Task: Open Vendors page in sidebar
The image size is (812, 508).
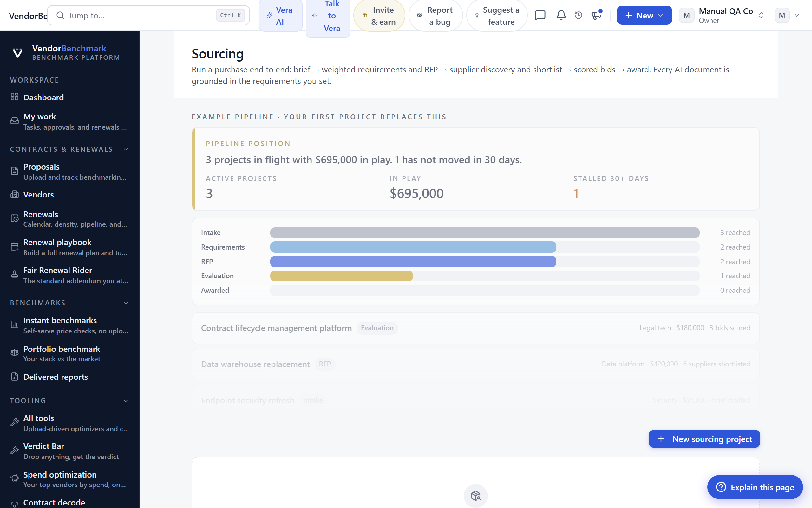Action: 70,195
